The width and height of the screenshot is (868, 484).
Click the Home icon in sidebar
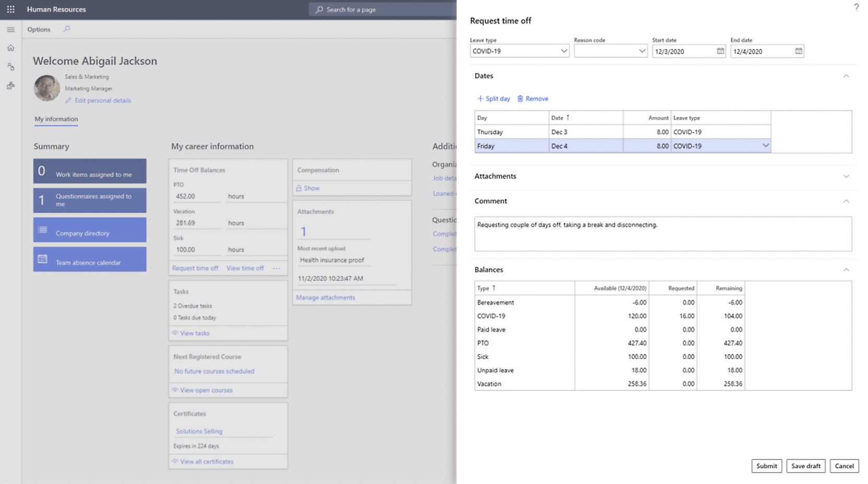[x=10, y=48]
